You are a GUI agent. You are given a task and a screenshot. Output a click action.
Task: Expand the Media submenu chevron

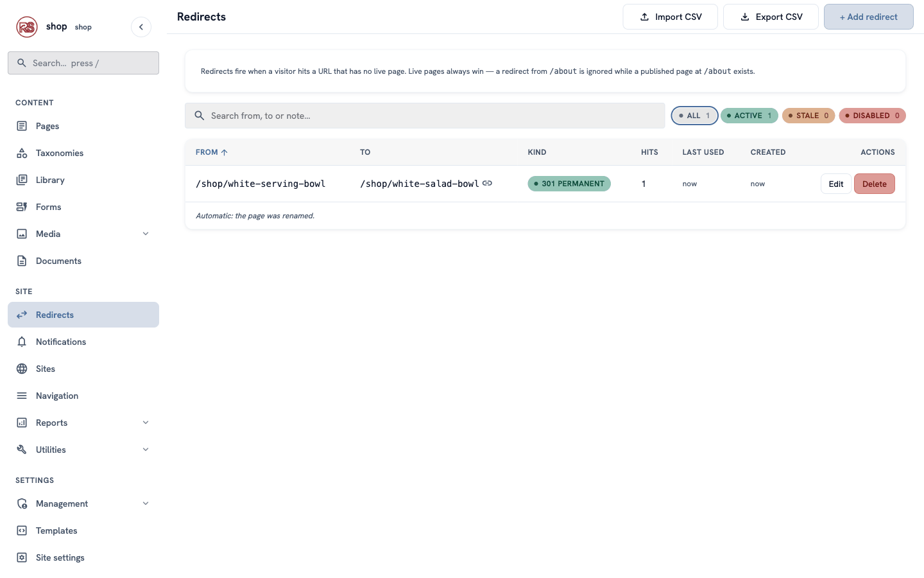(x=146, y=234)
